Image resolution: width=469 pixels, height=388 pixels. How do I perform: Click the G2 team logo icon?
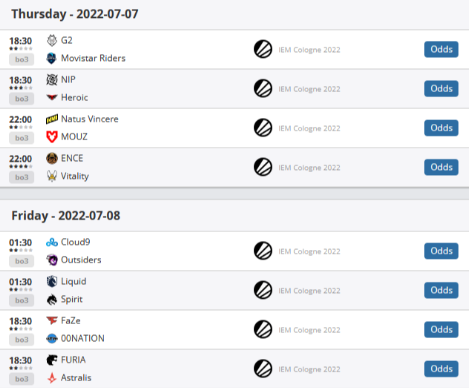(52, 40)
